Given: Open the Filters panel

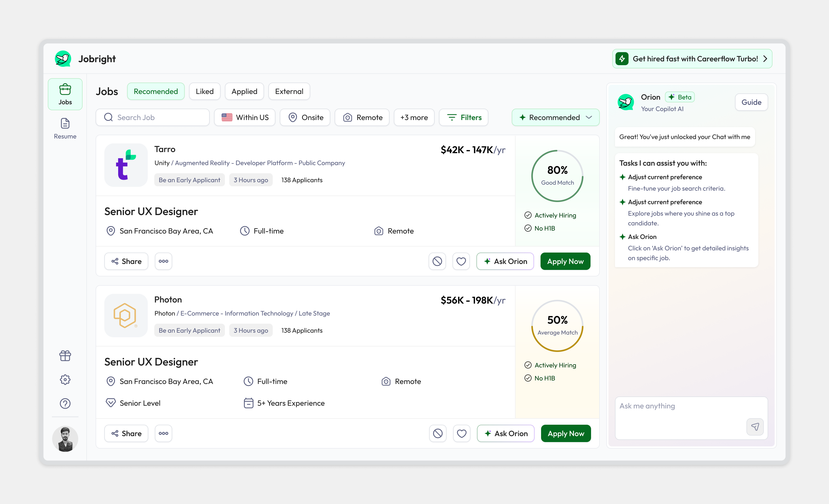Looking at the screenshot, I should [463, 117].
